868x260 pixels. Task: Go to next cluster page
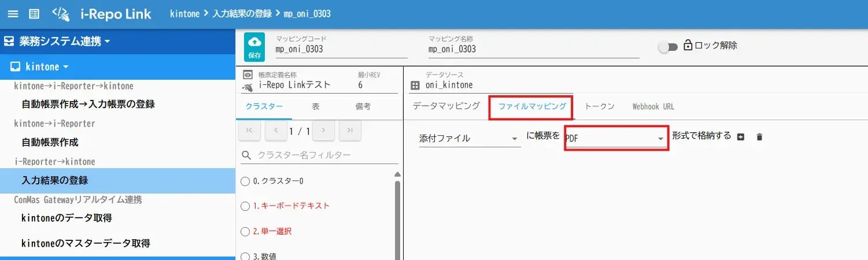pos(323,131)
